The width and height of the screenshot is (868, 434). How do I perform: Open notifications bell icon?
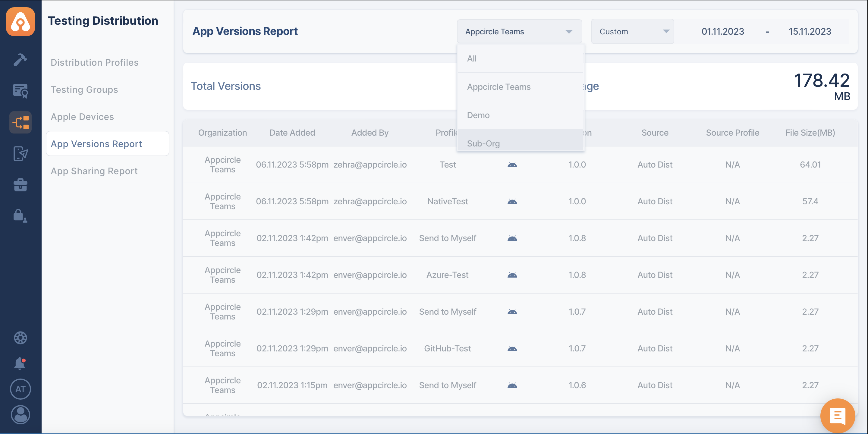pyautogui.click(x=20, y=363)
